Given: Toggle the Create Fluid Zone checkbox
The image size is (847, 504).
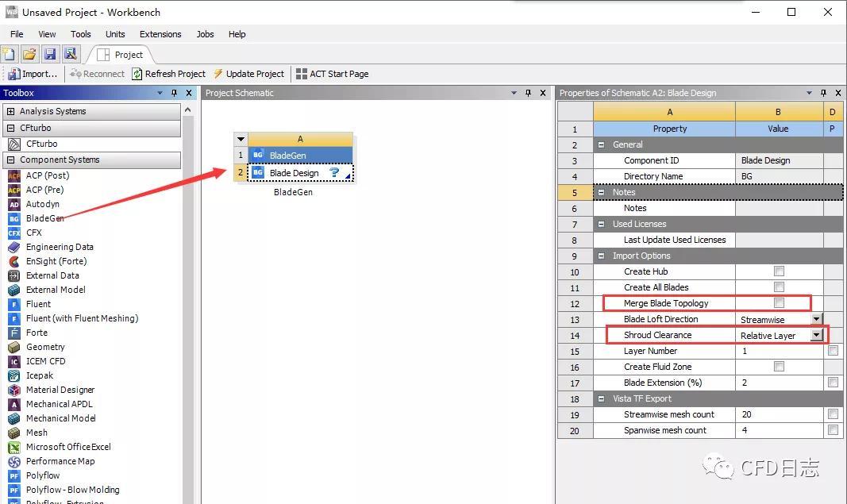Looking at the screenshot, I should pos(779,367).
